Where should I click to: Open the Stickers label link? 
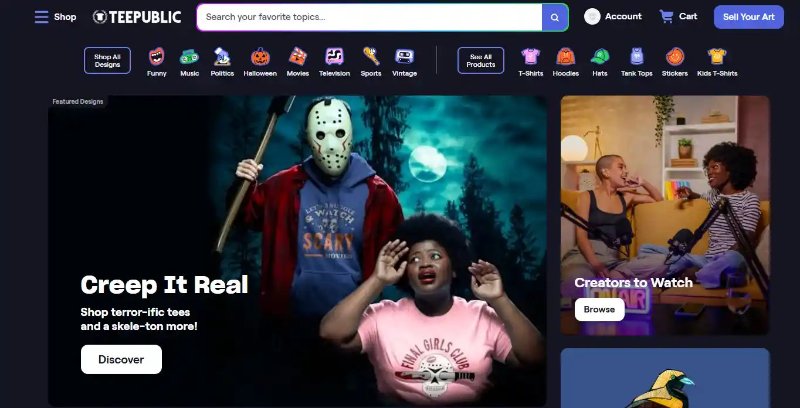tap(675, 73)
